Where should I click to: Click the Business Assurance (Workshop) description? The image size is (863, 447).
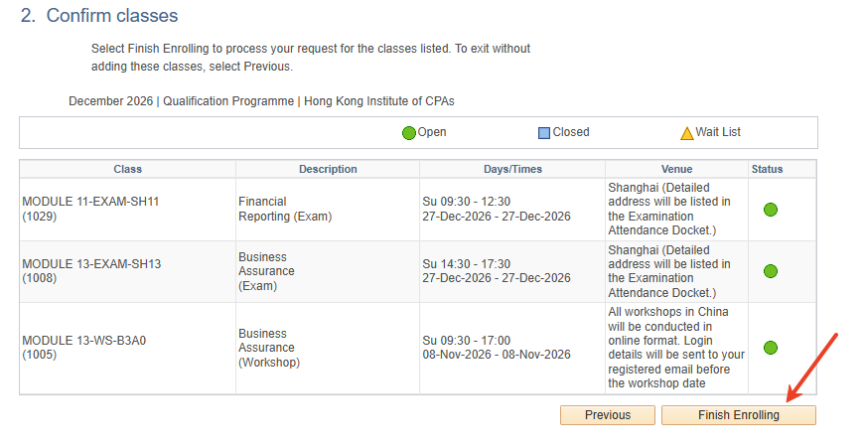pos(269,348)
